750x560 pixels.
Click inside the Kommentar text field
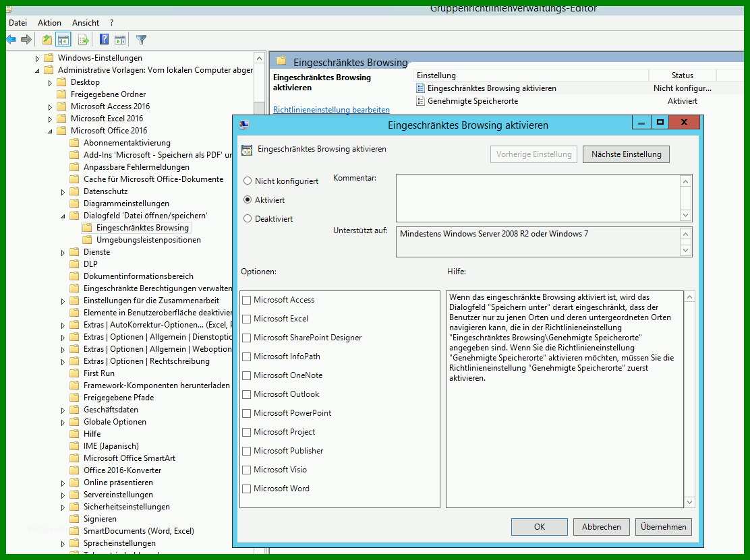pos(538,198)
